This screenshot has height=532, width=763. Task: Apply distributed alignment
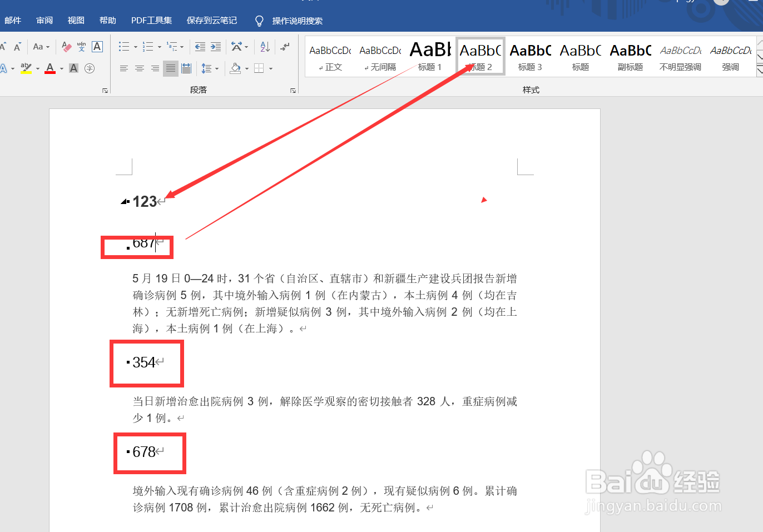(186, 68)
